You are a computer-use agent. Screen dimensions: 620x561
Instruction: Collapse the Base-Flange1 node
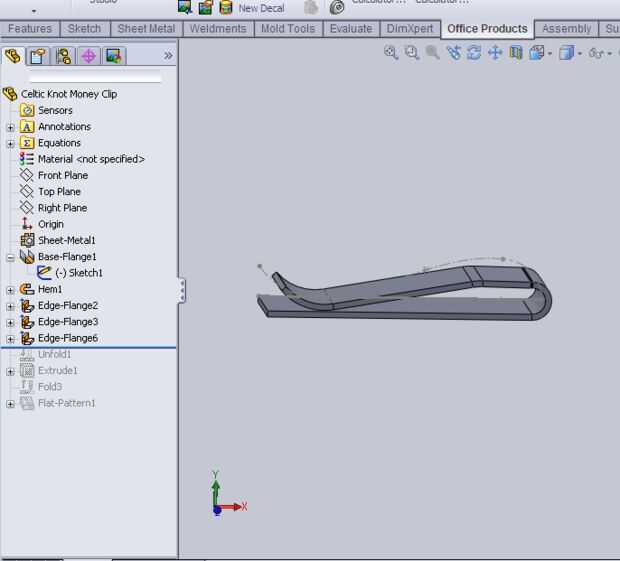point(11,258)
